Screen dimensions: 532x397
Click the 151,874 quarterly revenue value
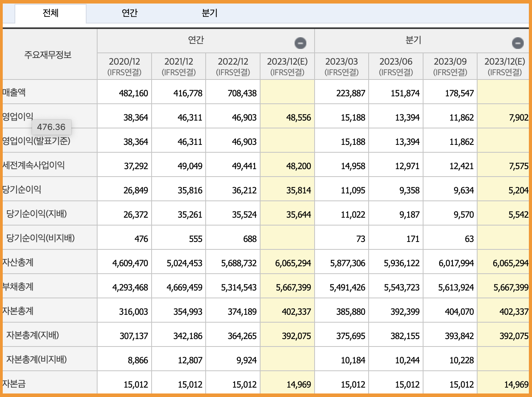coord(405,93)
